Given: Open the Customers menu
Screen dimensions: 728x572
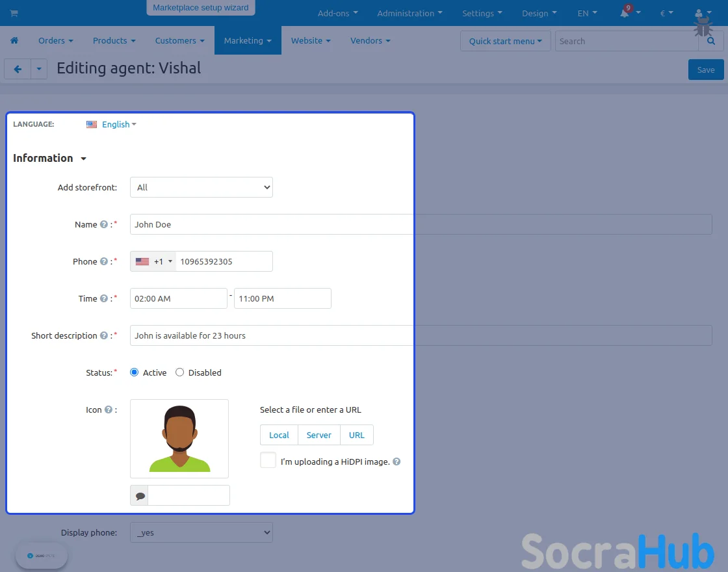Looking at the screenshot, I should tap(179, 40).
